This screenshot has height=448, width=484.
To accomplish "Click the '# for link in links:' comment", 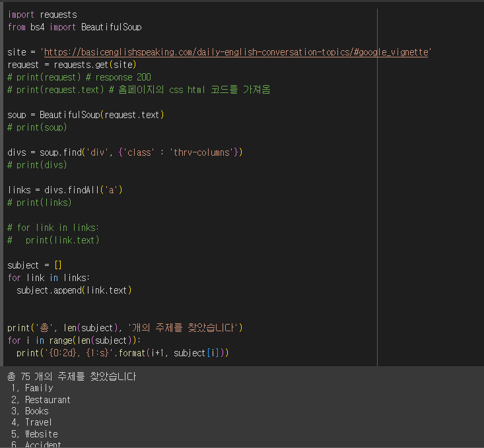I will pos(53,228).
